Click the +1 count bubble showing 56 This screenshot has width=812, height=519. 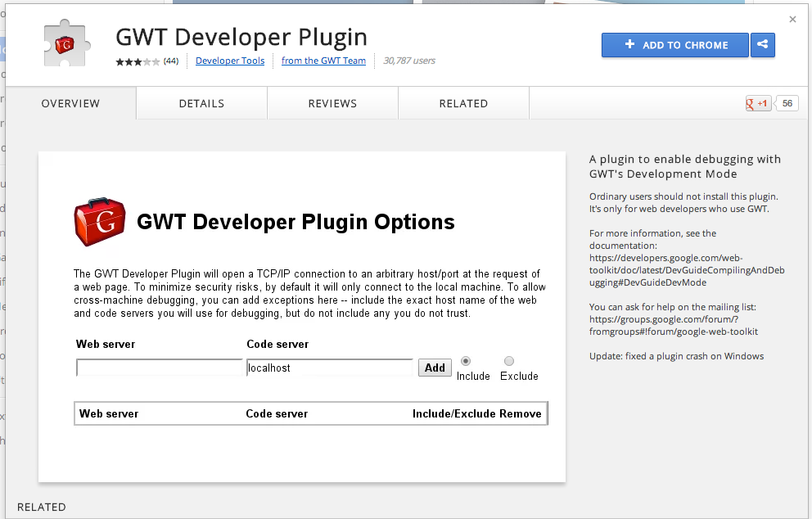[x=787, y=104]
